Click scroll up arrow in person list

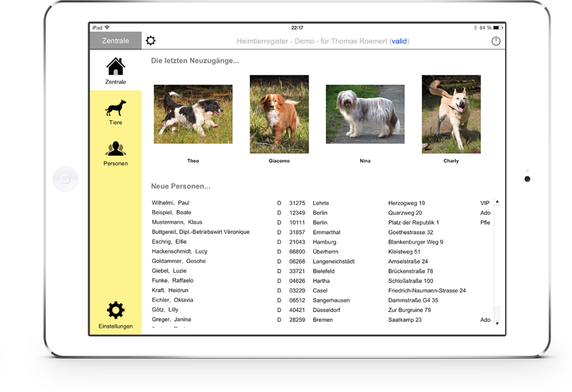click(x=497, y=202)
